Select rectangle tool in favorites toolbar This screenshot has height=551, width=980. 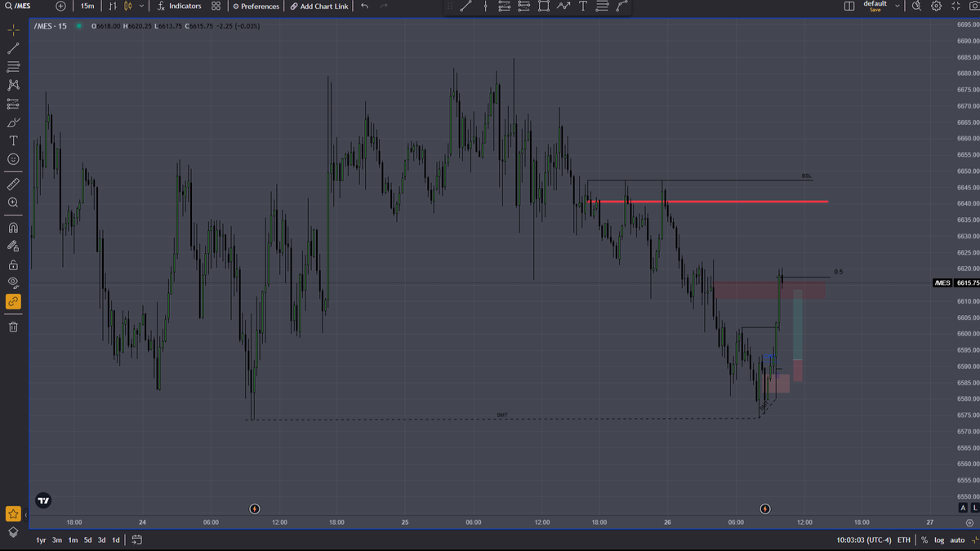pyautogui.click(x=544, y=6)
